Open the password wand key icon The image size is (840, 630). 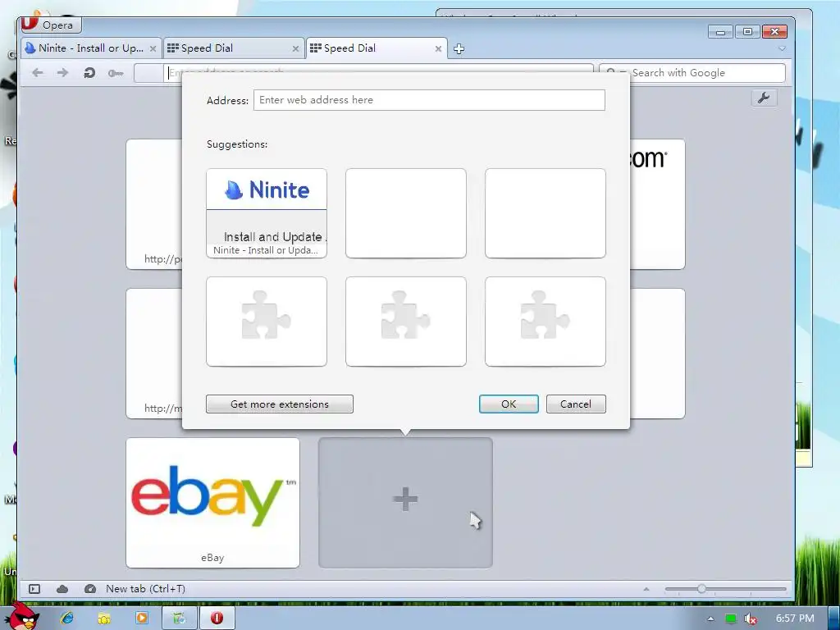(116, 73)
